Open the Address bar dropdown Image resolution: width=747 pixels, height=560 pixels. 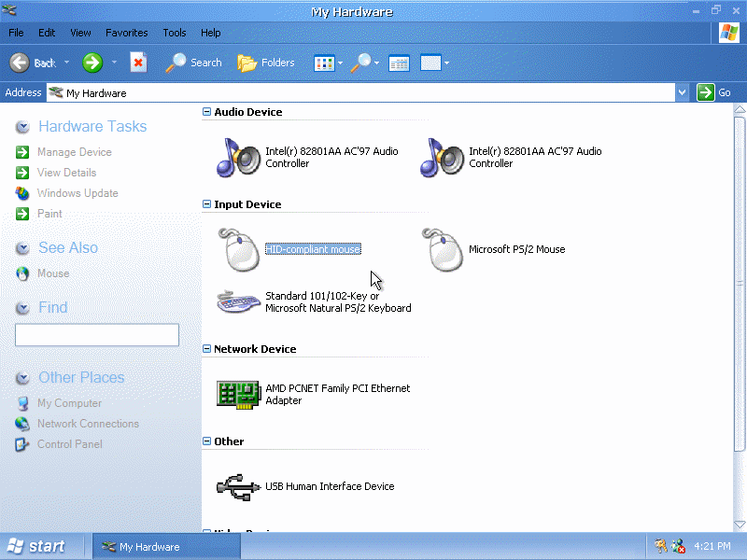click(x=683, y=92)
